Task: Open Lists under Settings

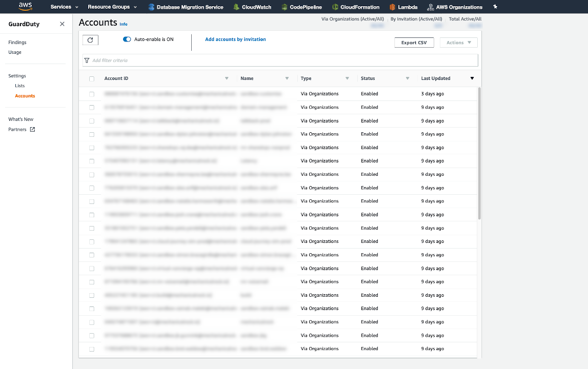Action: pyautogui.click(x=20, y=86)
